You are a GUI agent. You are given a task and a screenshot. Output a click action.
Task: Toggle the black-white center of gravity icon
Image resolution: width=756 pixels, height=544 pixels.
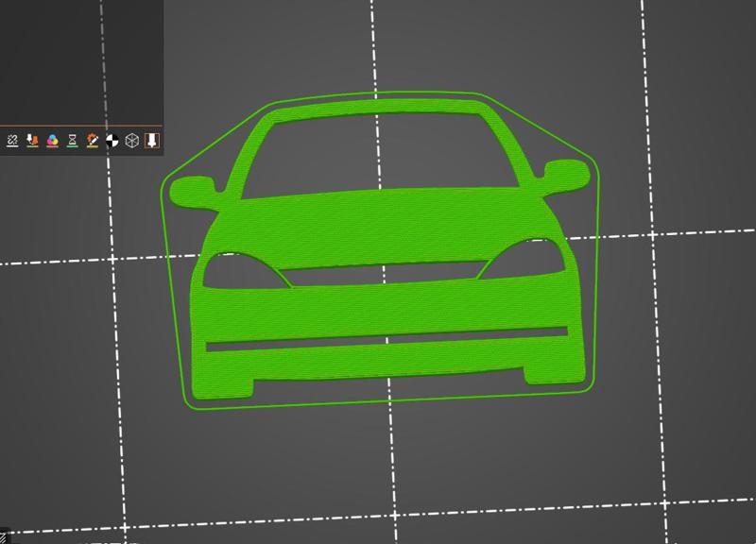(x=112, y=140)
